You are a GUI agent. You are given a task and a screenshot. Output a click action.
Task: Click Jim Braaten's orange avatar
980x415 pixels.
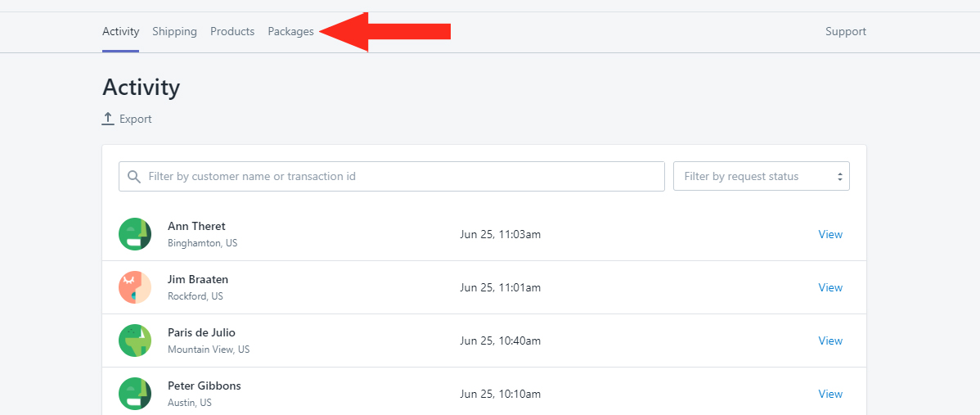pos(135,287)
